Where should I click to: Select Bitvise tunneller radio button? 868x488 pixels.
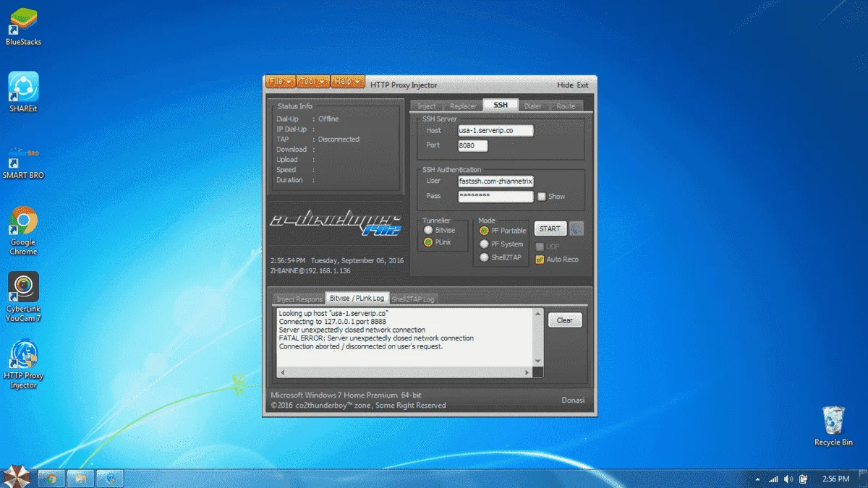(x=428, y=230)
